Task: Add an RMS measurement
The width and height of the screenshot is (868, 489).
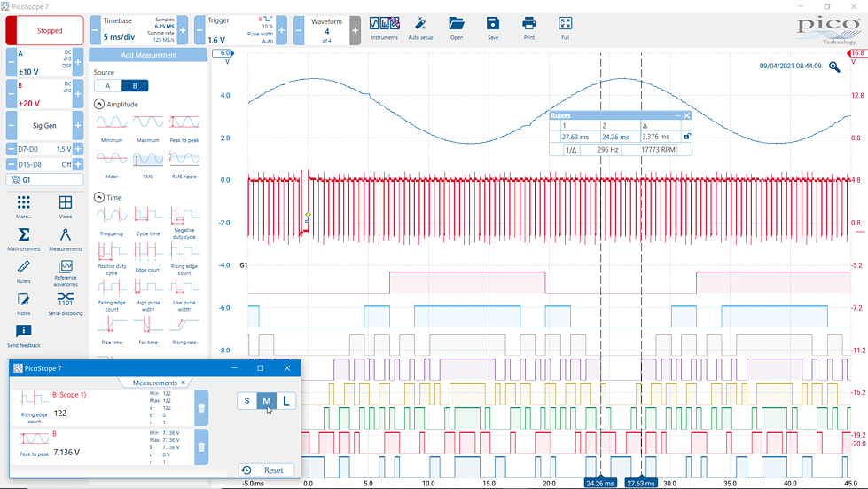Action: 148,165
